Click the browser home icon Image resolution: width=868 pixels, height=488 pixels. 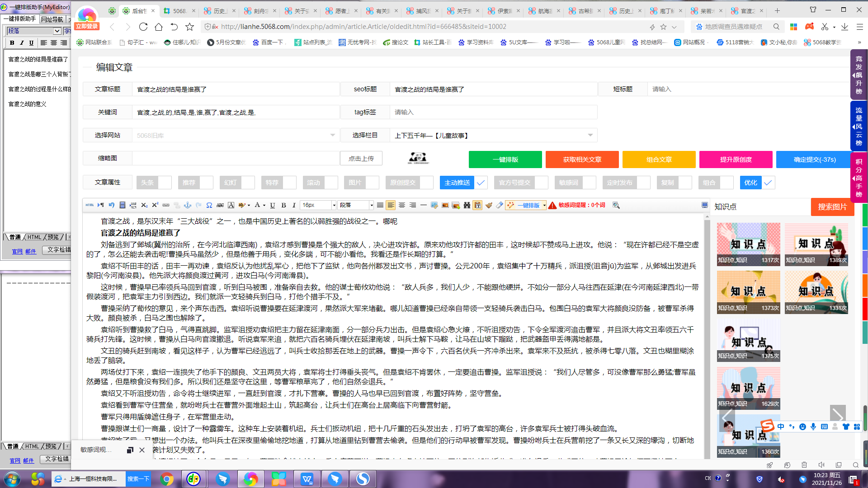159,27
